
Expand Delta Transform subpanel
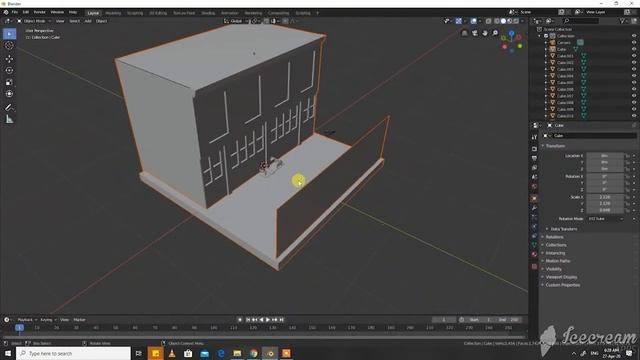point(564,229)
